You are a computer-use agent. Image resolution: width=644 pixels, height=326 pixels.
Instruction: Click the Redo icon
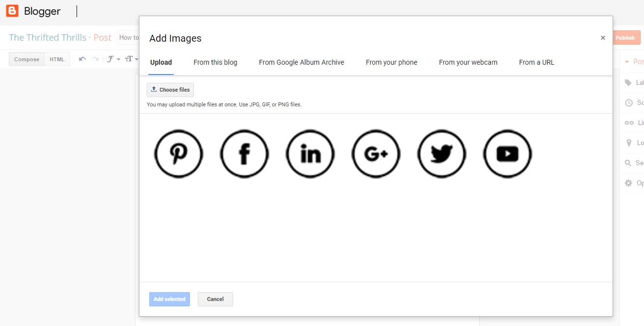coord(95,58)
